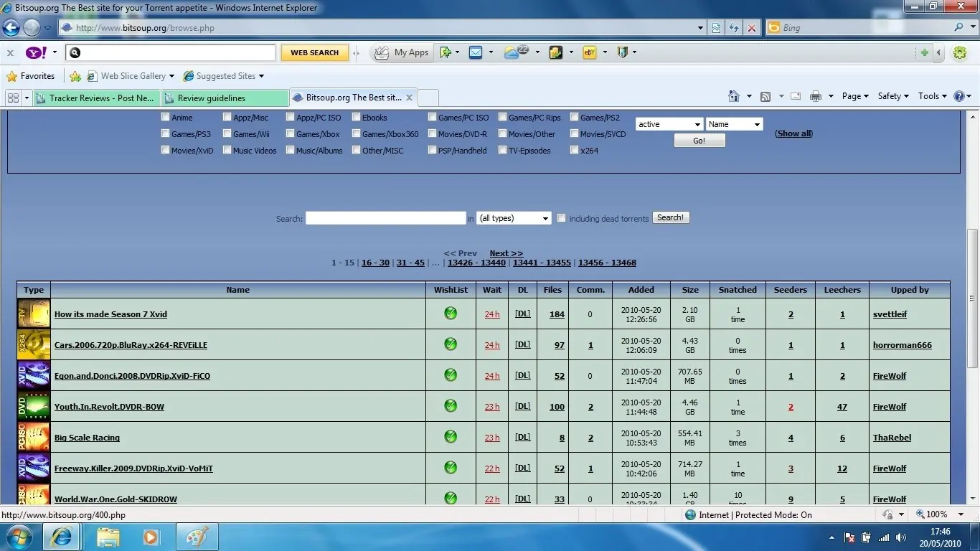Click the RSS feeds icon
This screenshot has width=980, height=551.
(x=765, y=96)
